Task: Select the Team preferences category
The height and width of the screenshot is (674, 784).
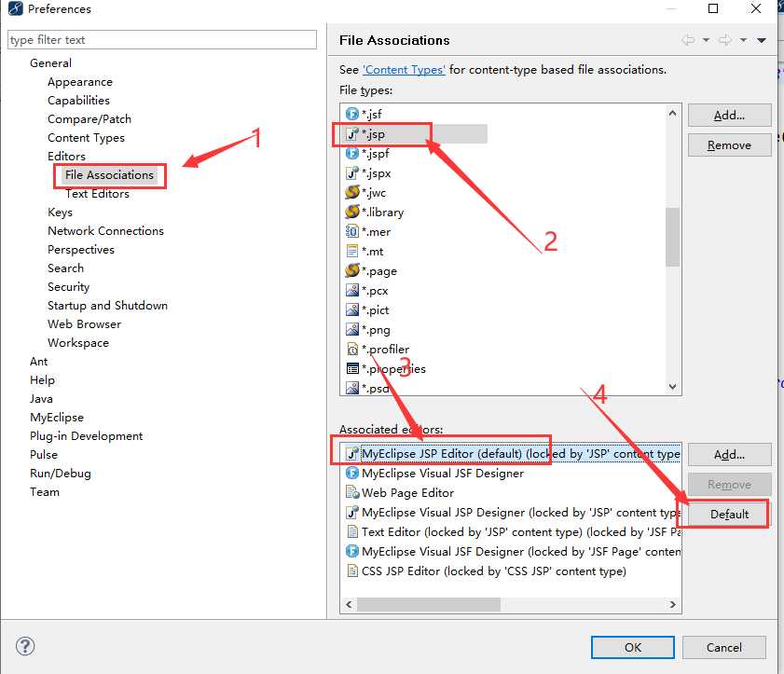Action: point(45,491)
